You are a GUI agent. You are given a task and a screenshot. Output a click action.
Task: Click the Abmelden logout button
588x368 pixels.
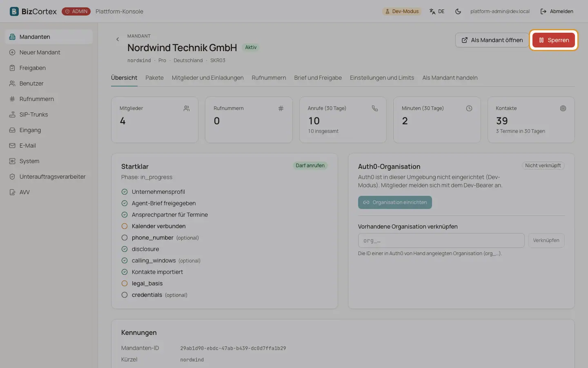click(557, 11)
